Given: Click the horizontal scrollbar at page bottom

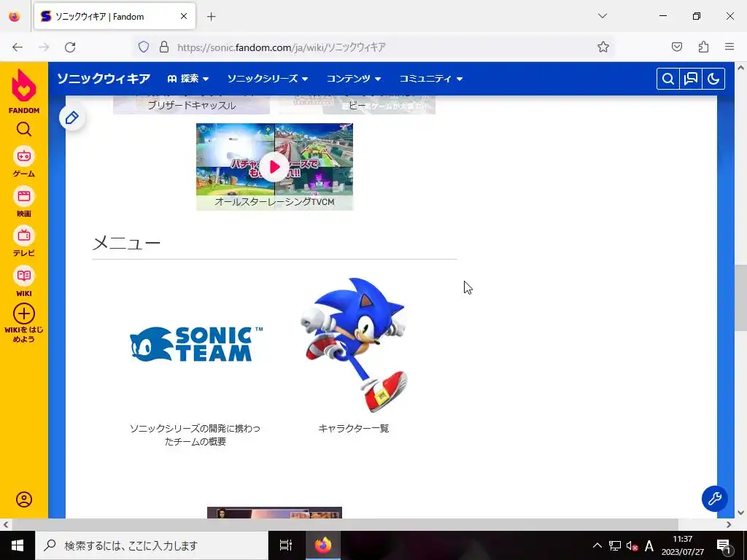Looking at the screenshot, I should (x=345, y=524).
